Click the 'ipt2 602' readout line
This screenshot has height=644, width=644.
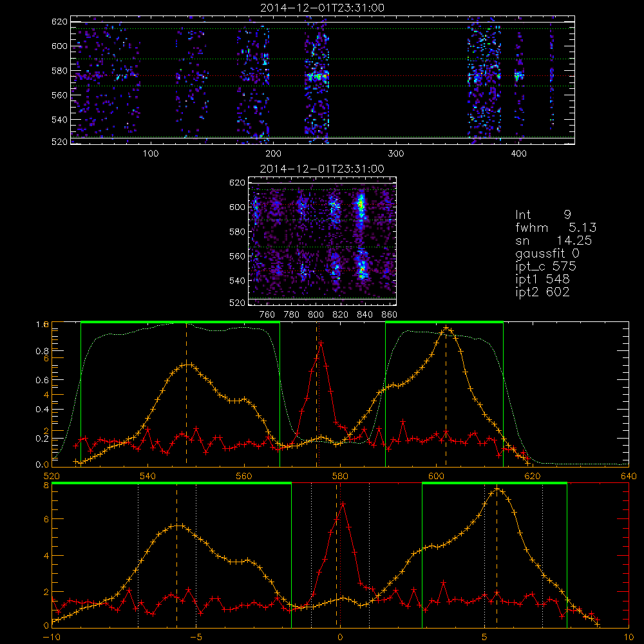click(x=542, y=292)
